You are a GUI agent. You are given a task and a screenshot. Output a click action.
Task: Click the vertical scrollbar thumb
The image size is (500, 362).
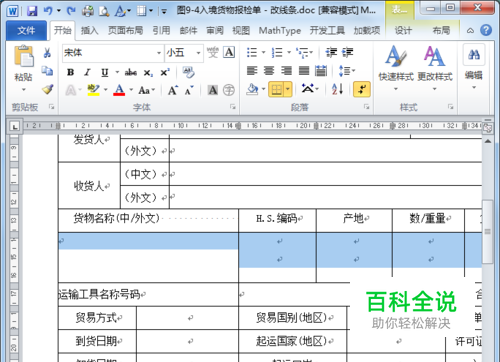click(x=488, y=231)
